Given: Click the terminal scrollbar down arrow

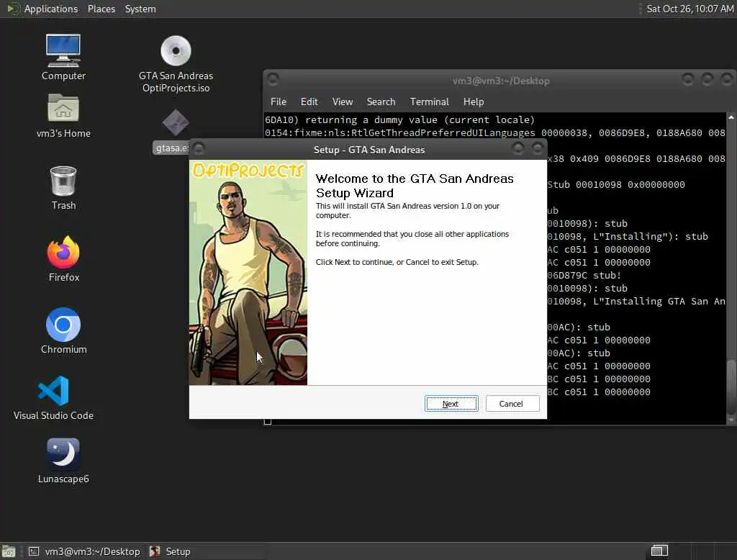Looking at the screenshot, I should [x=731, y=420].
